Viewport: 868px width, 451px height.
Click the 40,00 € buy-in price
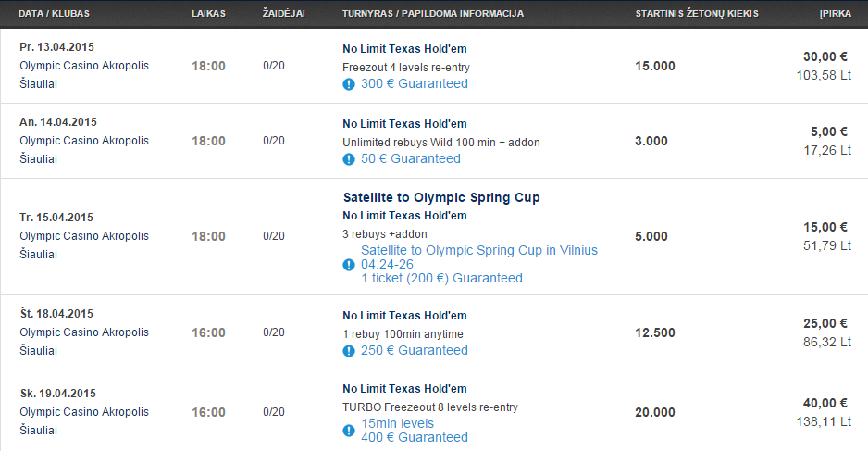825,404
